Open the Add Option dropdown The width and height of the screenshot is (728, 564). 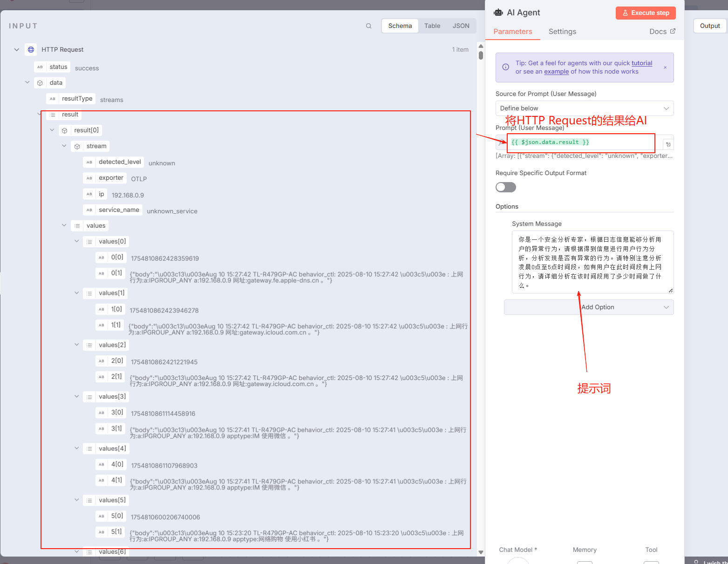[589, 307]
